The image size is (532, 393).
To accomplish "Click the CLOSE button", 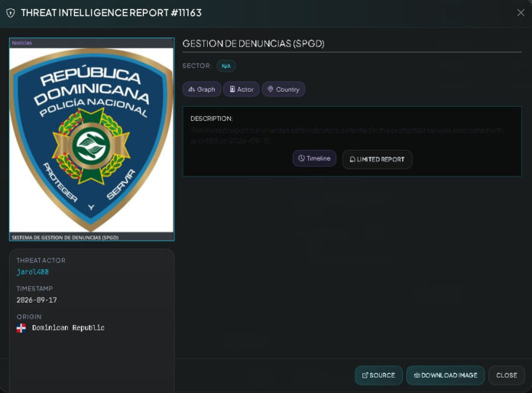I will pyautogui.click(x=507, y=375).
